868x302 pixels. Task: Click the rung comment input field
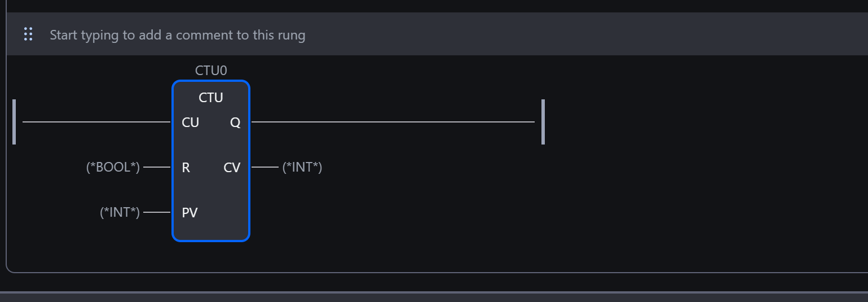[177, 35]
